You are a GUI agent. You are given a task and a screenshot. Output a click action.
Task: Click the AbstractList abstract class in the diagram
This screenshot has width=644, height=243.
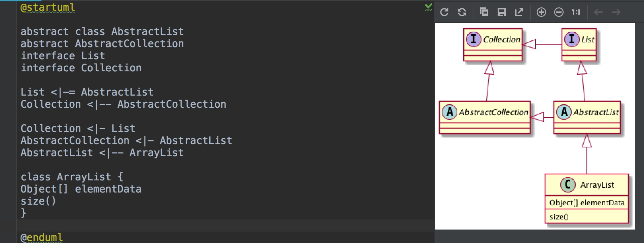pyautogui.click(x=587, y=112)
